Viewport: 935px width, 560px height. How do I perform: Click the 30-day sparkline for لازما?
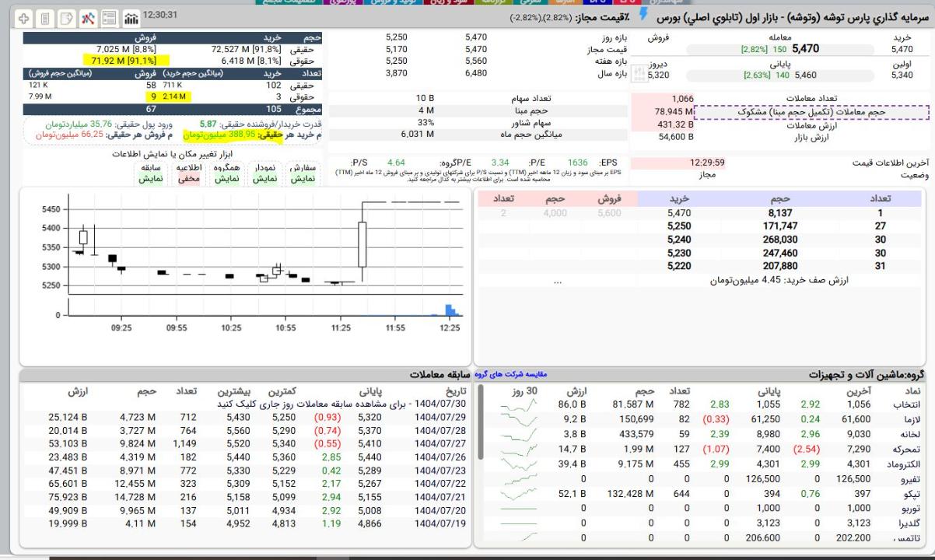520,419
